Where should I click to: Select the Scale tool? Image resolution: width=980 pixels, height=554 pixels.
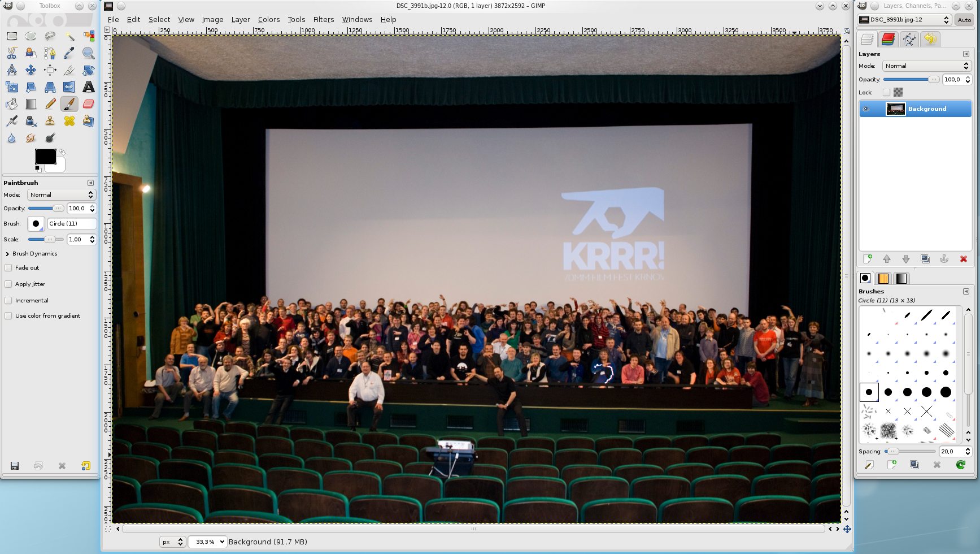(12, 87)
